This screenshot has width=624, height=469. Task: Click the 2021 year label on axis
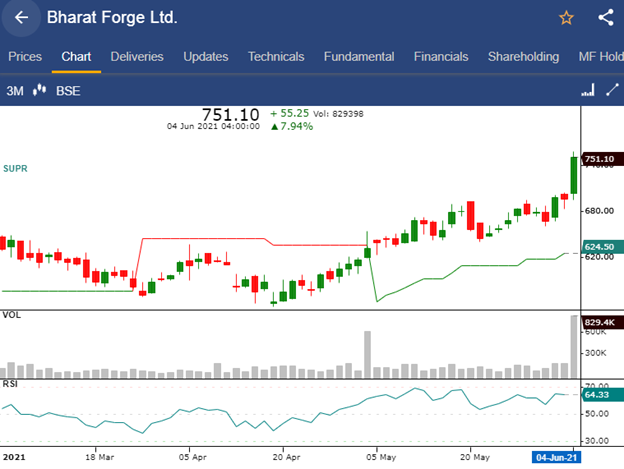pyautogui.click(x=14, y=457)
